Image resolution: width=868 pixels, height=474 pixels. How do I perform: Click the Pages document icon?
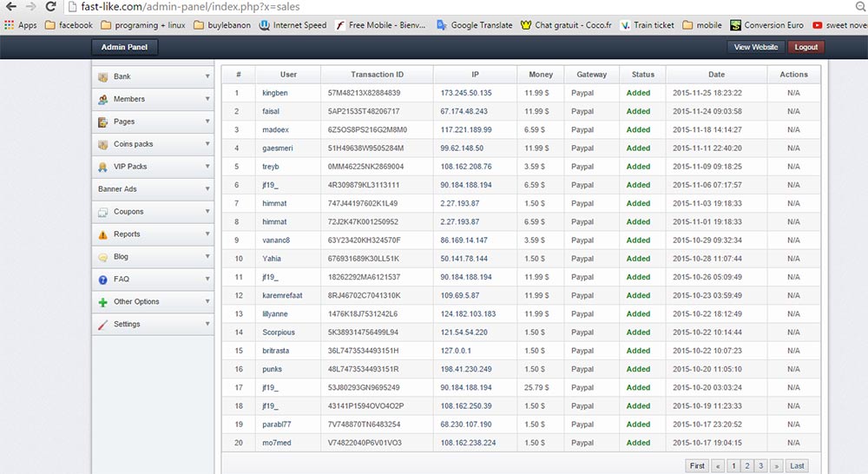pos(103,122)
